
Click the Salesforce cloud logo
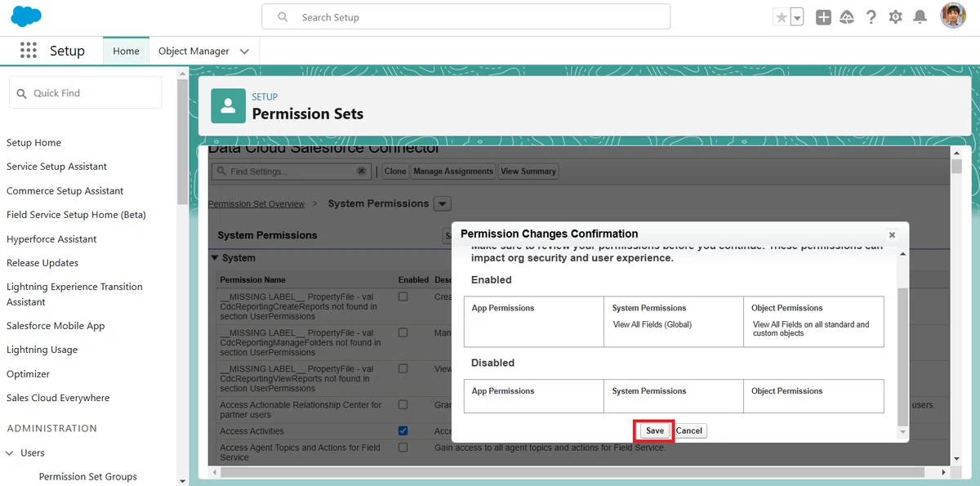click(x=26, y=16)
